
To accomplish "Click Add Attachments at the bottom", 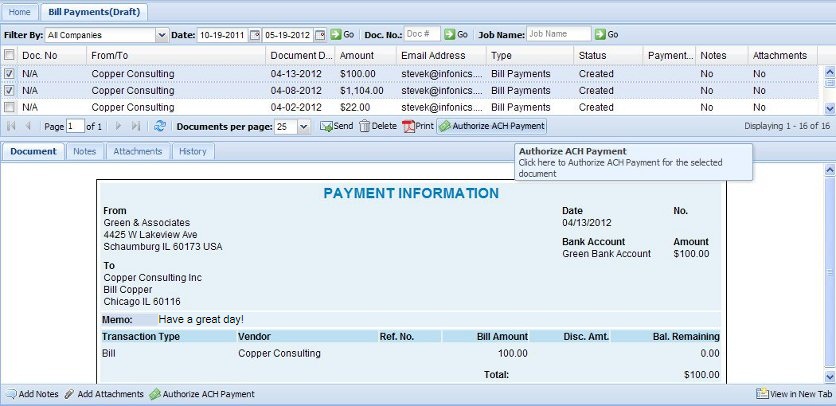I will (104, 395).
